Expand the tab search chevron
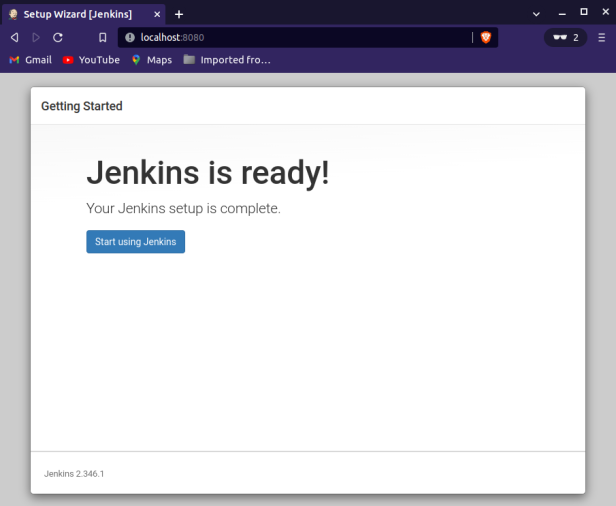 [x=536, y=14]
